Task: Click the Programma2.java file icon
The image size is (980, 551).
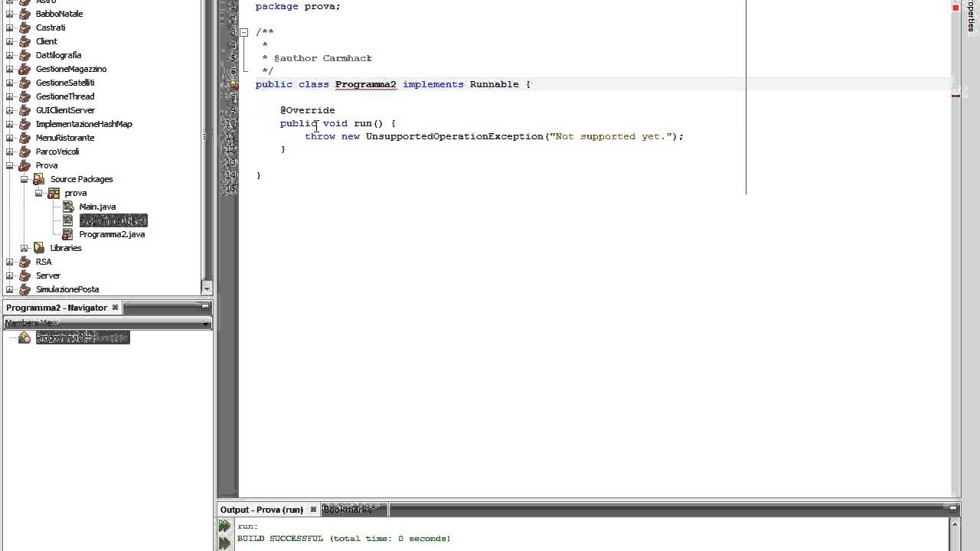Action: 67,234
